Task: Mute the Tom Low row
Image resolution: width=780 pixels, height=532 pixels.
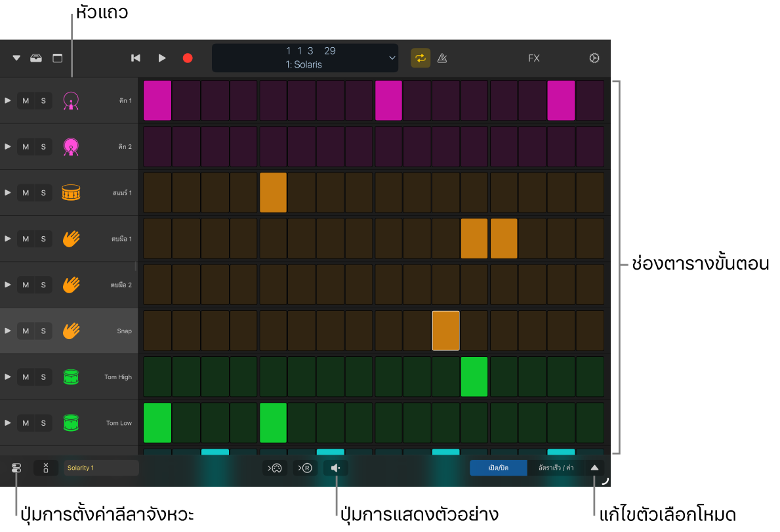Action: pos(26,422)
